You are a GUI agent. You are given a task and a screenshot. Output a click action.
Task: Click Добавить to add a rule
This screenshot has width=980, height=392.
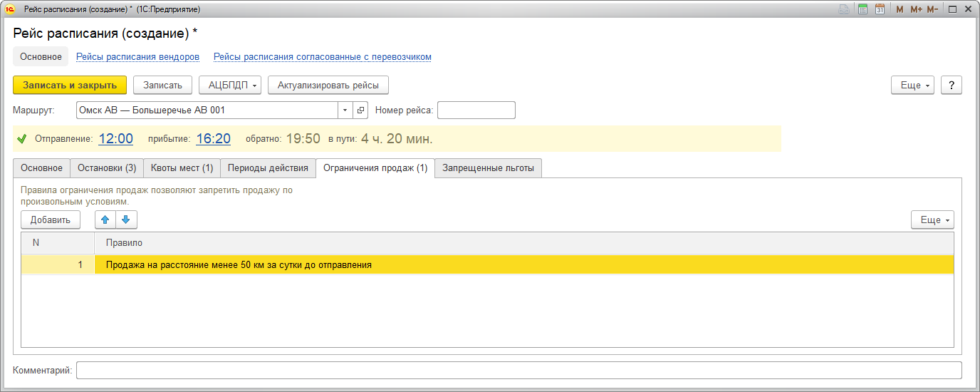[x=50, y=220]
